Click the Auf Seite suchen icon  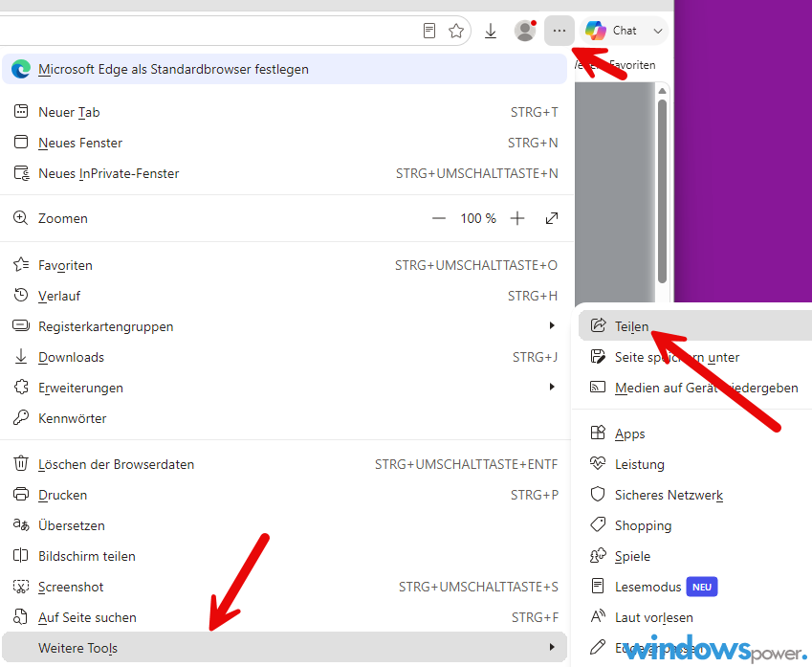click(x=21, y=616)
